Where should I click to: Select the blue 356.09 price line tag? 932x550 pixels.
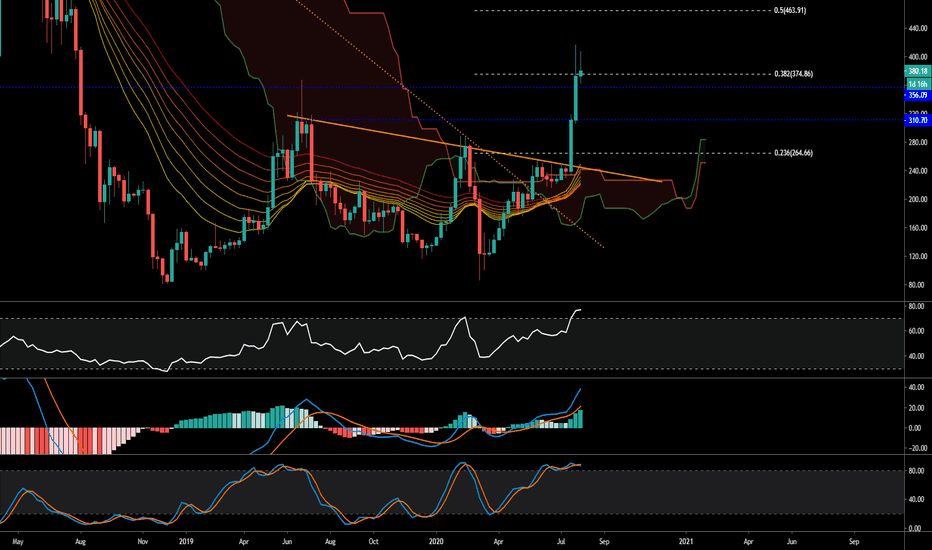[x=918, y=95]
